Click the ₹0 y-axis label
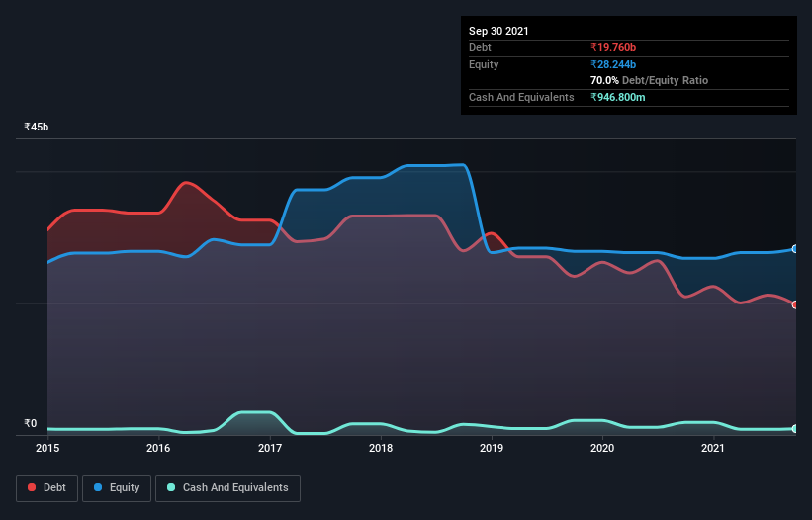812x520 pixels. tap(31, 423)
